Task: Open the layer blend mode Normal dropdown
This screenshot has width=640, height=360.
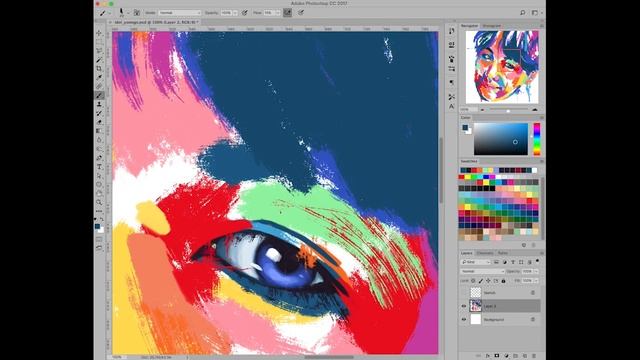Action: click(482, 271)
